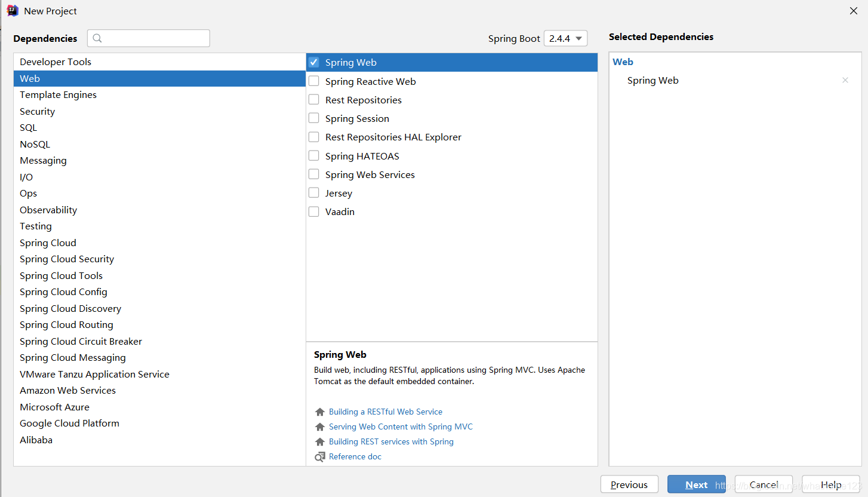Viewport: 868px width, 497px height.
Task: Click the IntelliJ IDEA logo icon
Action: pos(13,11)
